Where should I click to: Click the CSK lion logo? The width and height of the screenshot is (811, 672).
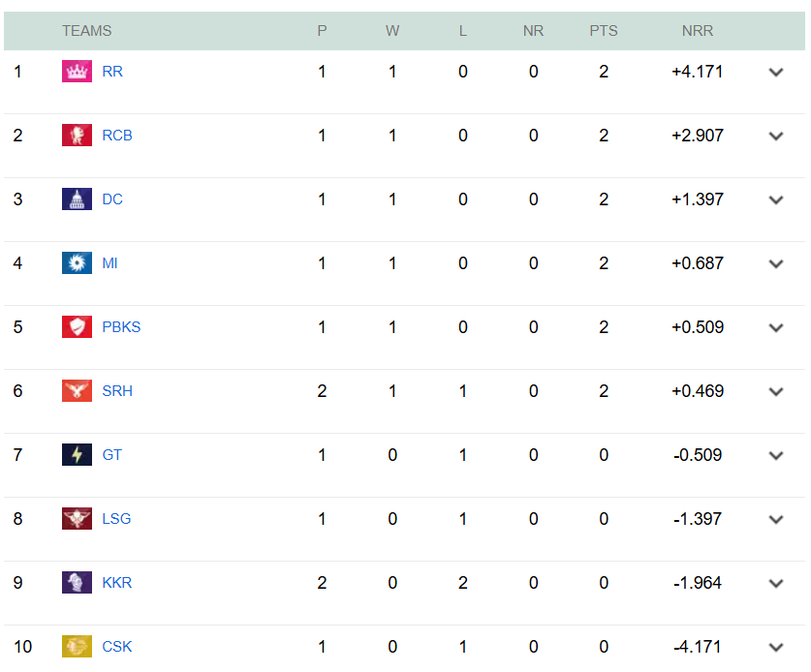[x=78, y=646]
